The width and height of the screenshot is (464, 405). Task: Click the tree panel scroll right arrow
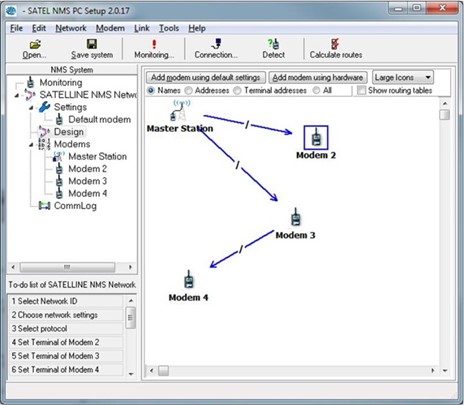[x=130, y=267]
